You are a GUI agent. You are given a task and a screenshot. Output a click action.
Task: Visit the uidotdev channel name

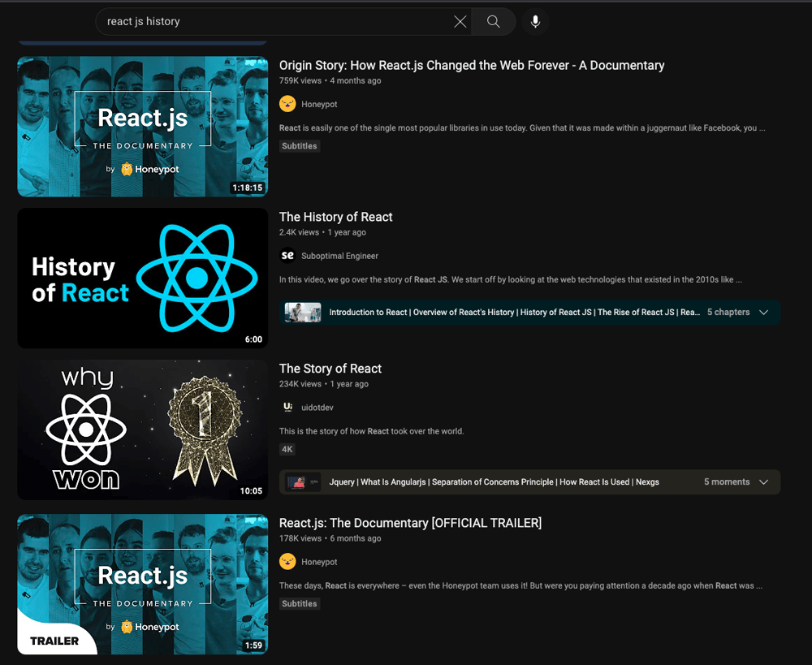tap(317, 408)
